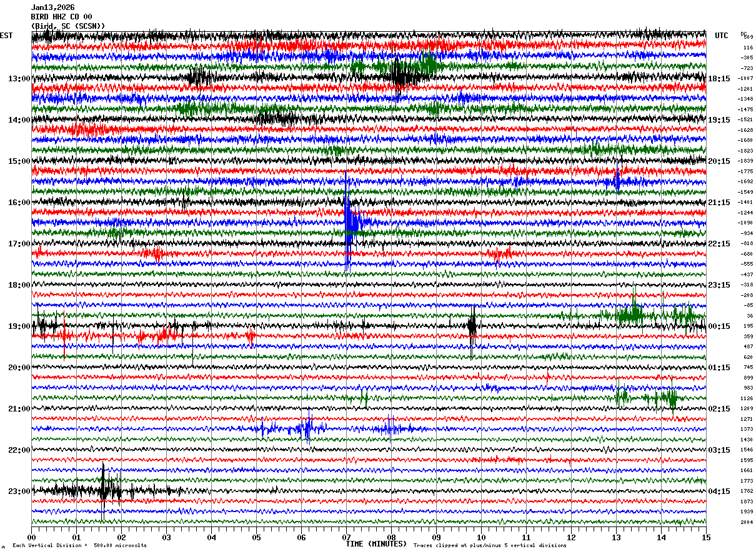Select the 17:00 EST time label
756x554 pixels.
tap(19, 244)
